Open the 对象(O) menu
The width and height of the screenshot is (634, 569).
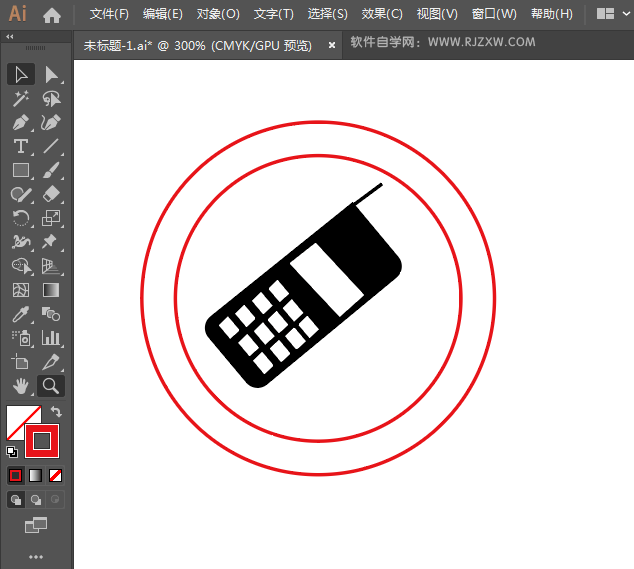(x=218, y=14)
